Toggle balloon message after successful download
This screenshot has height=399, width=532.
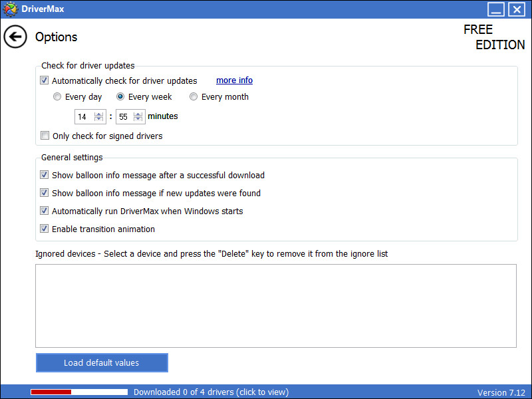pos(45,176)
